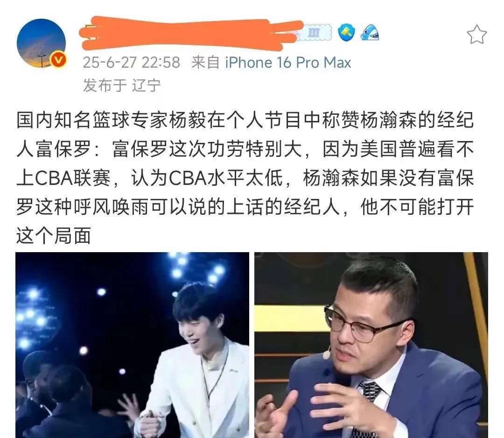Tap the text line starting 人富保罗
Image resolution: width=504 pixels, height=438 pixels.
[x=245, y=149]
